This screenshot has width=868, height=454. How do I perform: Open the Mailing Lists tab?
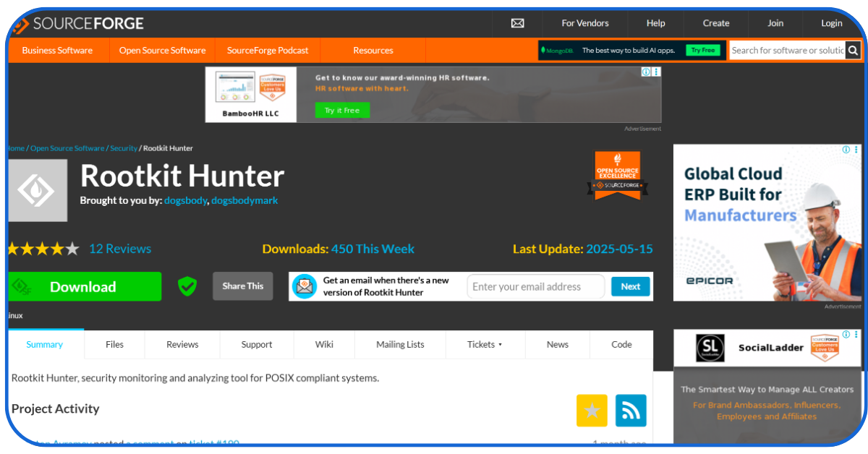click(400, 345)
